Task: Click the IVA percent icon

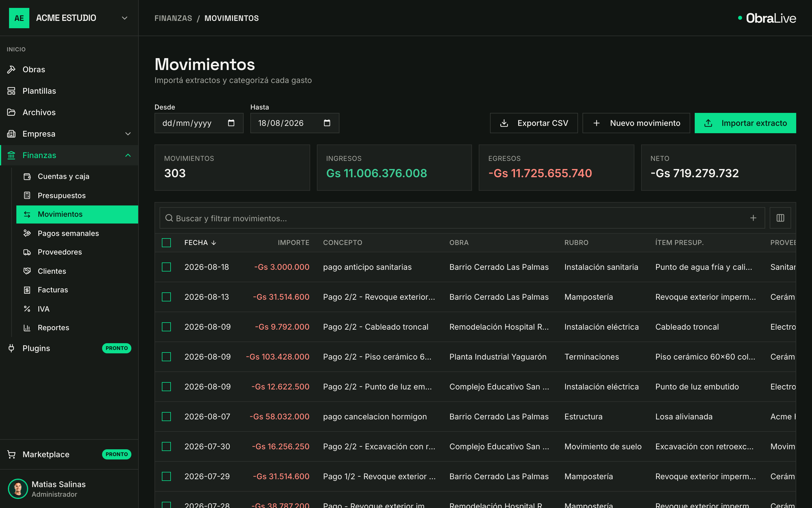Action: [27, 309]
